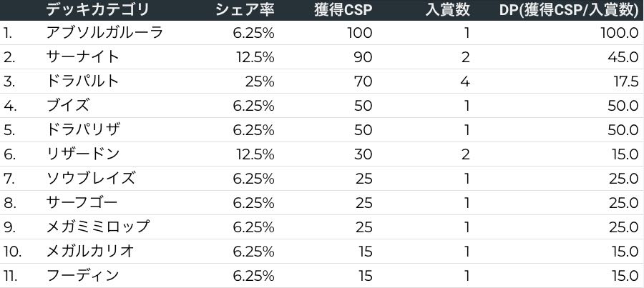Select the 入賞数 column header
This screenshot has width=644, height=288.
click(x=447, y=10)
